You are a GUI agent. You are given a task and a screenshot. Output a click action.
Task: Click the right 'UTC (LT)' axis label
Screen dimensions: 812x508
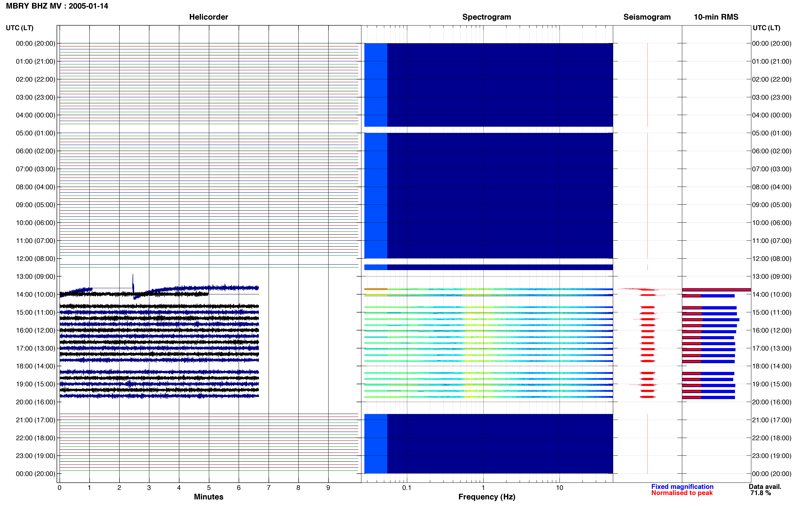[x=766, y=28]
